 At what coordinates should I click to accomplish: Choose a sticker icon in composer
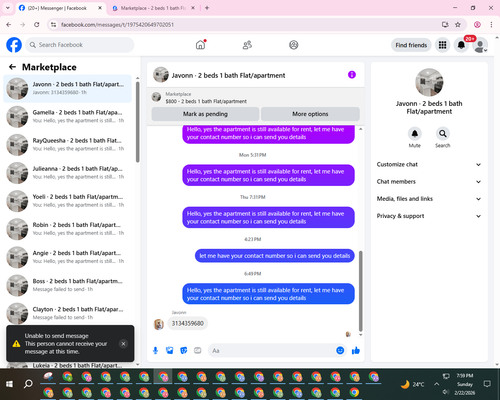pos(184,350)
